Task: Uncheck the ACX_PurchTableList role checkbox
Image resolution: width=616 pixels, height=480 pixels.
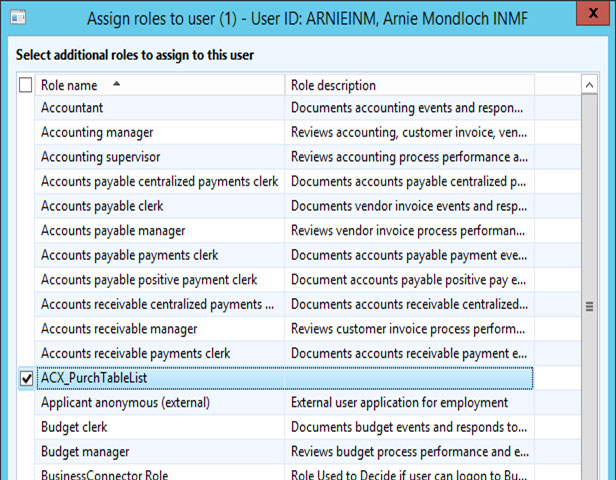Action: (26, 379)
